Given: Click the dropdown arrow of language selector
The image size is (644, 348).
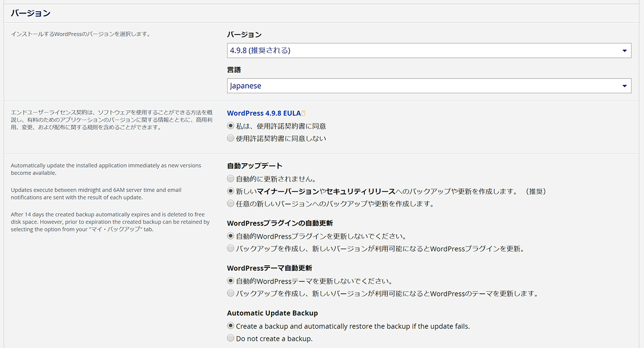Looking at the screenshot, I should pos(625,86).
